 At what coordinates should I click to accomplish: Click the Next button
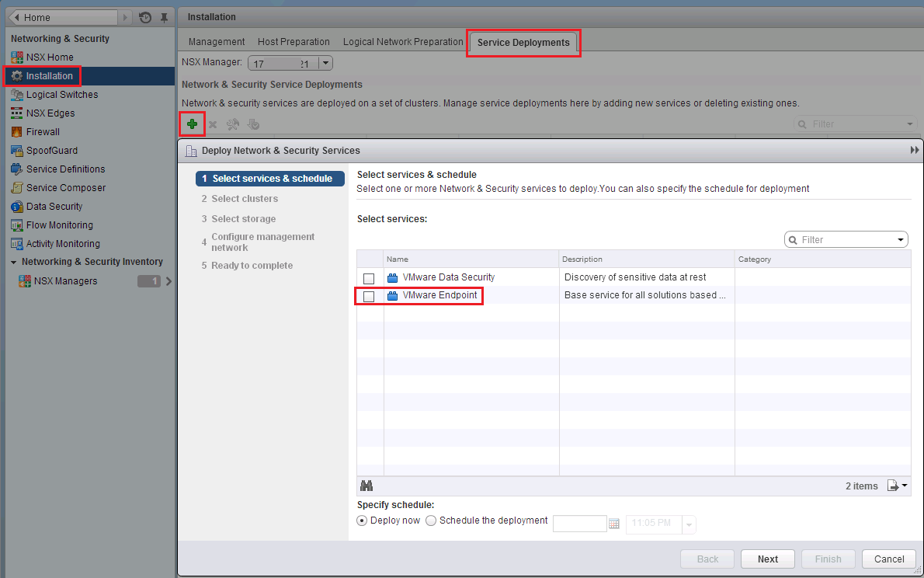point(768,559)
